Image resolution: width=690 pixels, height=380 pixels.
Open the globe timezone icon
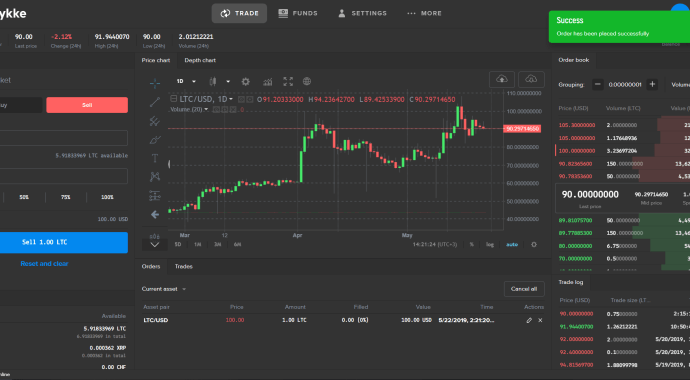coord(307,81)
